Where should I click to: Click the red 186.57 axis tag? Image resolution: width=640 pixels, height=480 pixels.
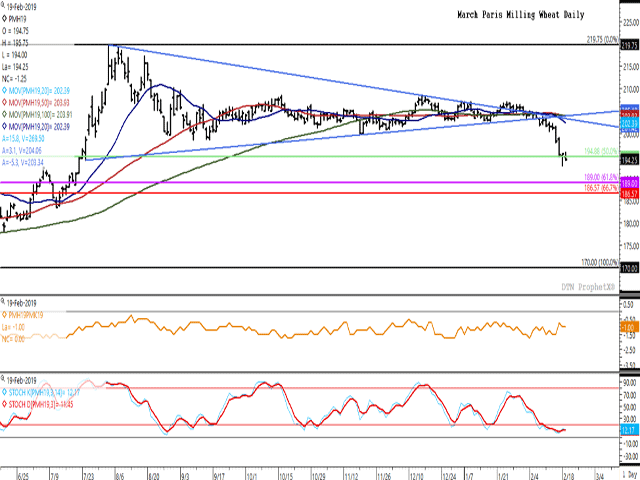pyautogui.click(x=629, y=194)
